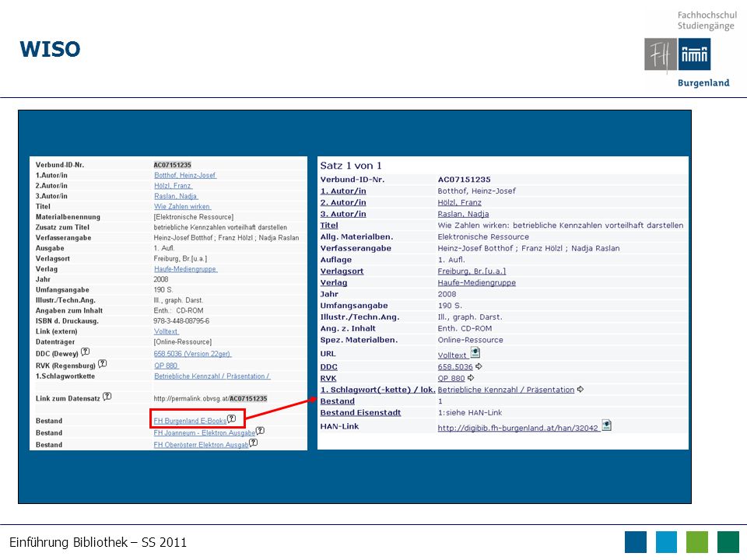Click the help icon next to Link zum Datensatz

click(107, 396)
